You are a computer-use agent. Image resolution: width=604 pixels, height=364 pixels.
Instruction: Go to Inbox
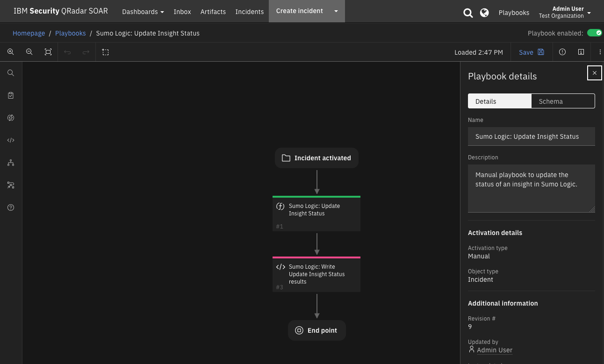pos(182,12)
